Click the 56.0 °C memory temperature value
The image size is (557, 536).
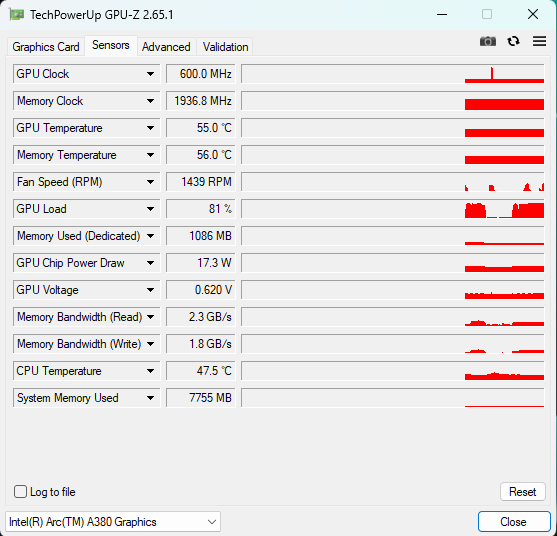coord(201,155)
